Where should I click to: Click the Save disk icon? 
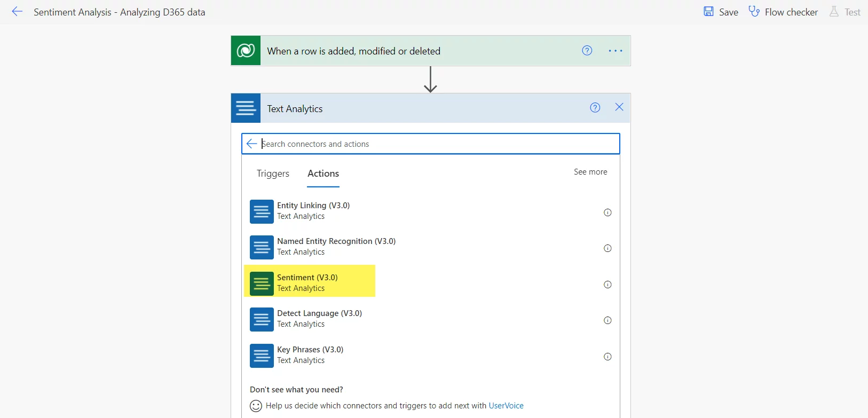[x=708, y=12]
